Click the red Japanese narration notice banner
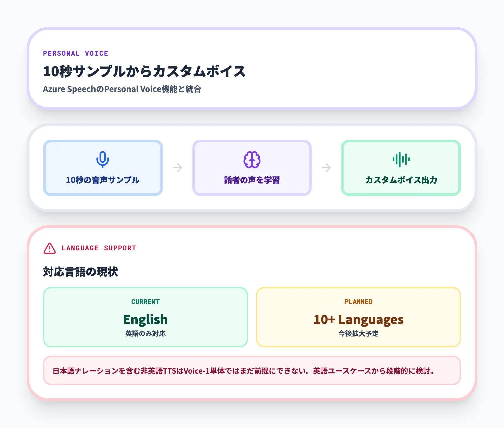Viewport: 504px width, 428px height. point(252,371)
